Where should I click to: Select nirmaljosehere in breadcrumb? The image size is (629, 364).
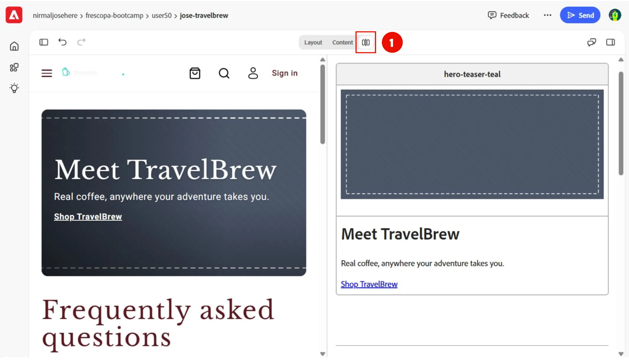click(55, 15)
